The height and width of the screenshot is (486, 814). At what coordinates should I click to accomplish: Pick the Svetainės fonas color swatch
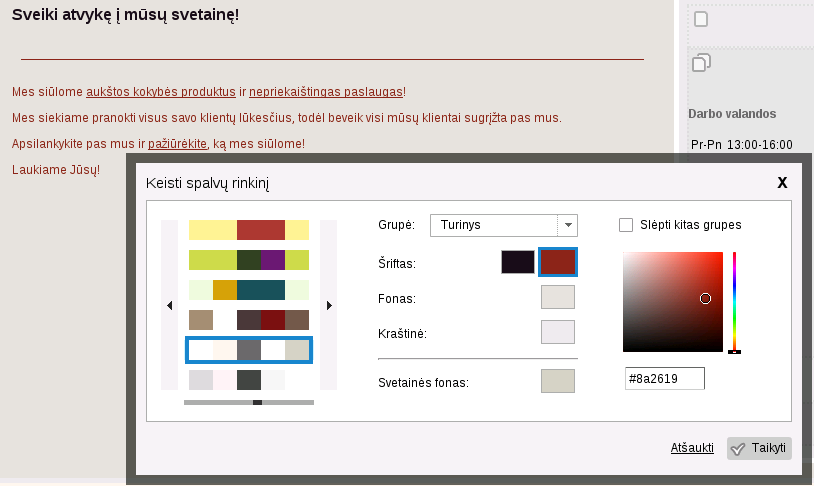coord(558,382)
